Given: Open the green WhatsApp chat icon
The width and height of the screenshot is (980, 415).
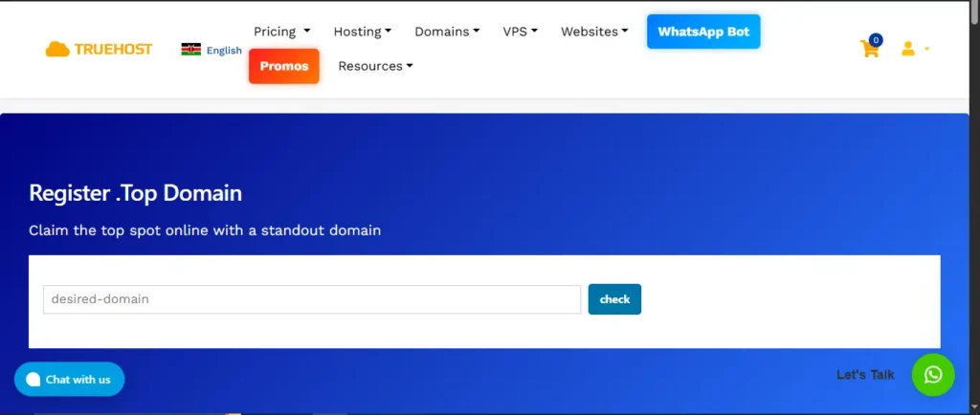Looking at the screenshot, I should pyautogui.click(x=933, y=375).
